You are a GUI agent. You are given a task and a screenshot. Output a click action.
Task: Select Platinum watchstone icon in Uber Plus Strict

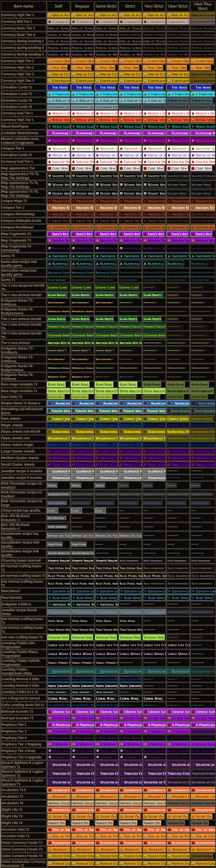tap(193, 133)
